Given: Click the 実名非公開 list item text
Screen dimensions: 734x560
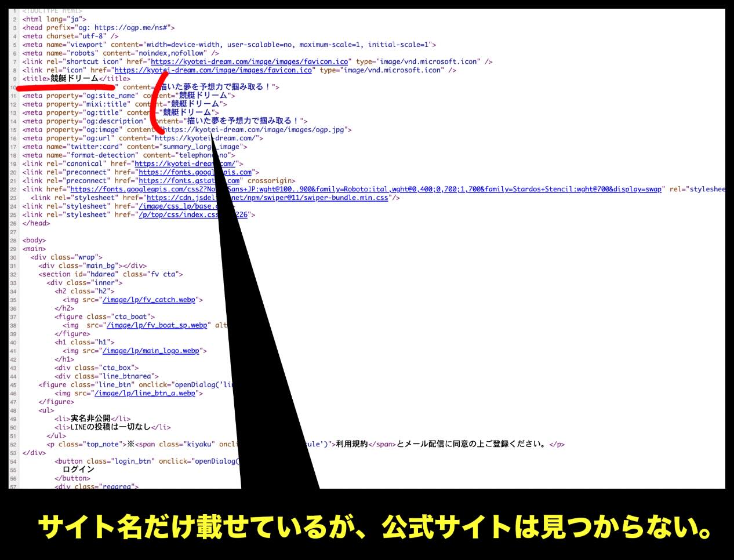Looking at the screenshot, I should (x=90, y=419).
